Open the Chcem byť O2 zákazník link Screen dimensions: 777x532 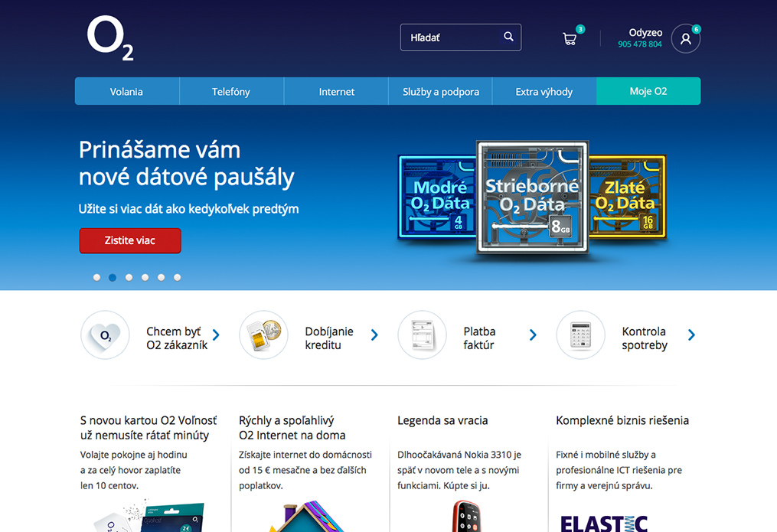pyautogui.click(x=176, y=338)
